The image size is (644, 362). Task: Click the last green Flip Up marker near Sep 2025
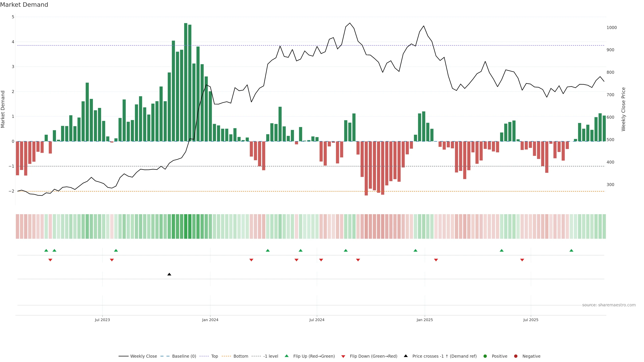pyautogui.click(x=571, y=250)
